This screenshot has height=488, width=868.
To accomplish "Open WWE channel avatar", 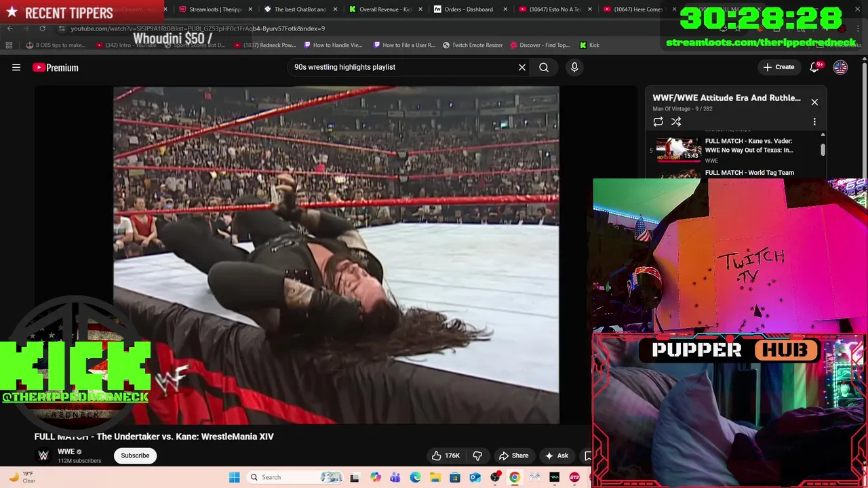I will click(x=43, y=455).
